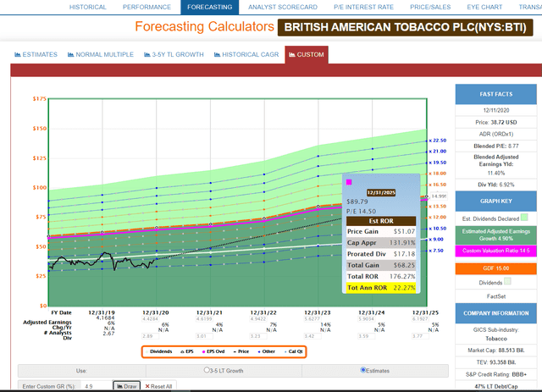Click Custom Valuation Ratio magenta key
Screen dimensions: 542x392
tap(495, 251)
